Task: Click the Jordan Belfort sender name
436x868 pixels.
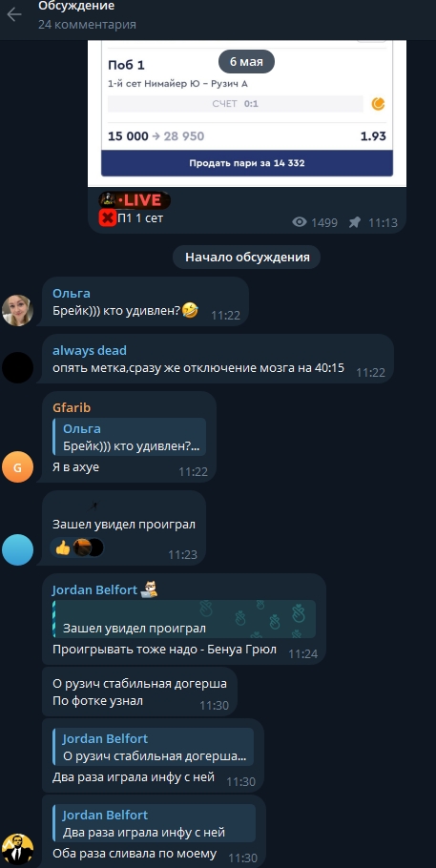Action: tap(94, 590)
